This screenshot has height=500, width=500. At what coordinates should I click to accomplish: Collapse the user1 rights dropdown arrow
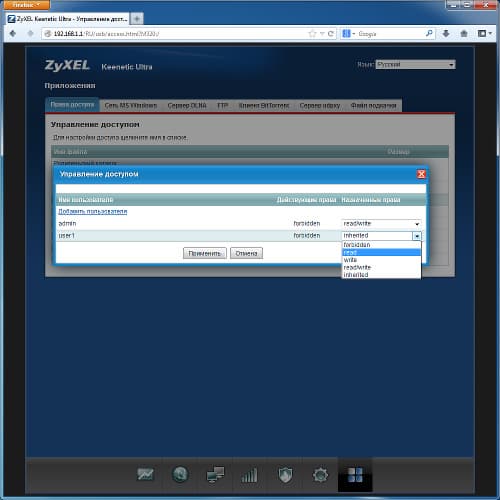417,236
